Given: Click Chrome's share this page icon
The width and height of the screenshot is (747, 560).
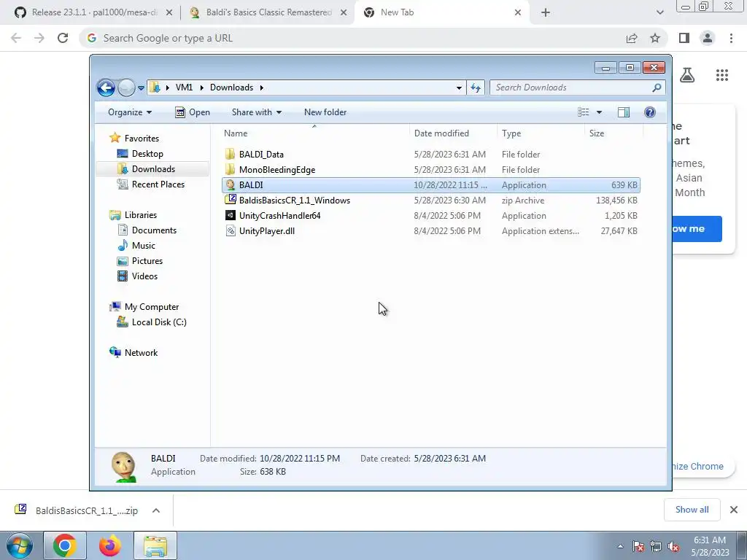Looking at the screenshot, I should click(632, 38).
